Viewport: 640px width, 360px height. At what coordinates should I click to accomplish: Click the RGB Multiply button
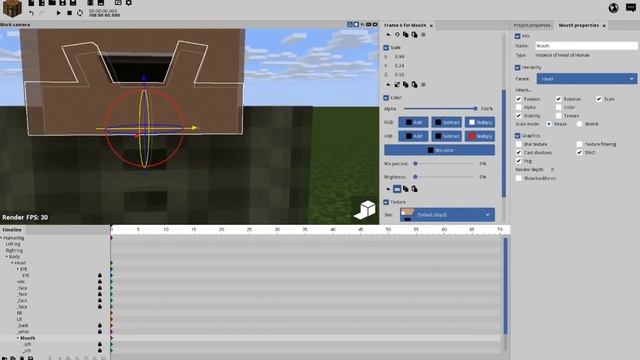point(480,122)
